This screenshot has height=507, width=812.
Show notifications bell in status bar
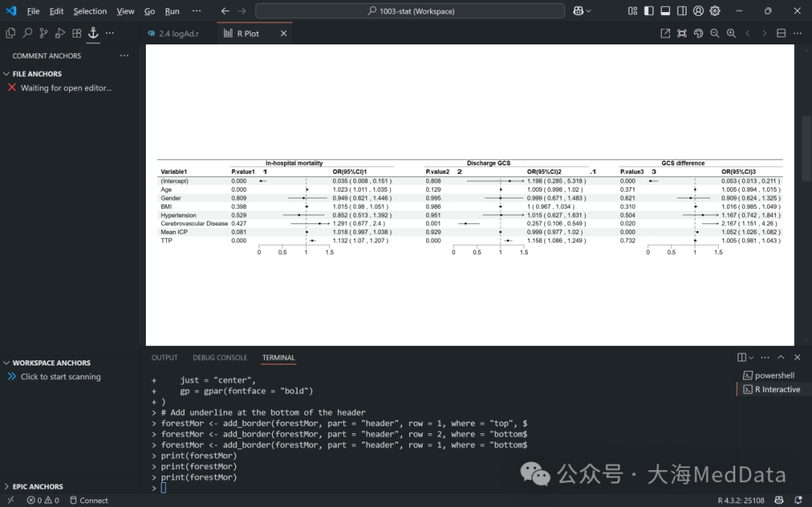pos(798,500)
